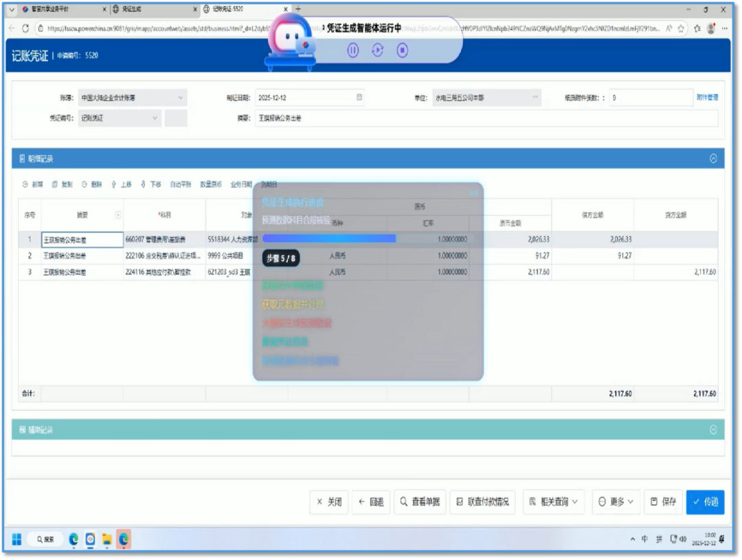Stop the voucher generation agent
The image size is (742, 560).
pos(402,50)
